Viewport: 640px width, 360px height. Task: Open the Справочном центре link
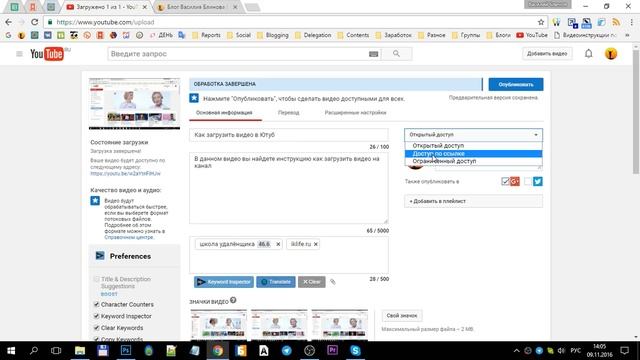click(129, 237)
